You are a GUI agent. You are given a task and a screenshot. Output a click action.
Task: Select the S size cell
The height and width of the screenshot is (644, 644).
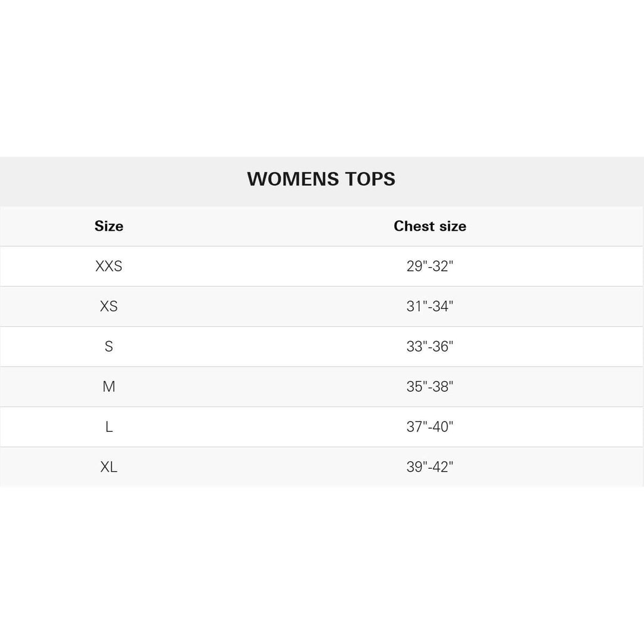click(109, 346)
